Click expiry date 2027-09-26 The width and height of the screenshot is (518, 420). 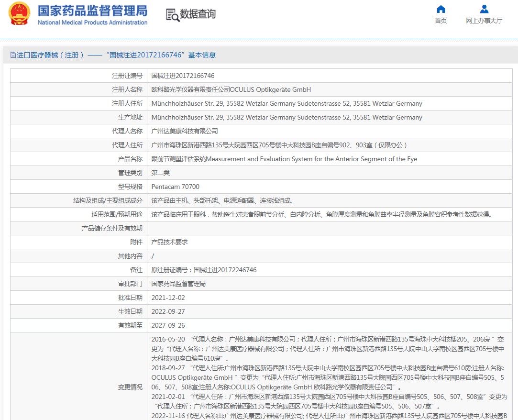pyautogui.click(x=168, y=325)
